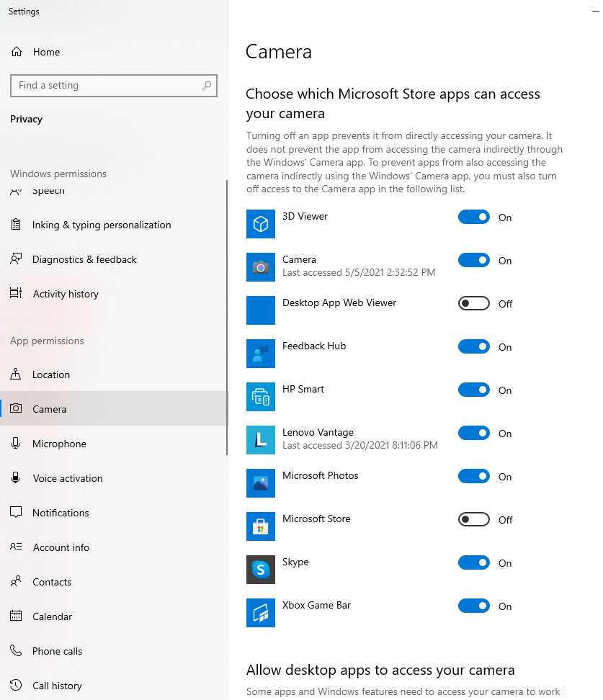Click the Voice activation icon
The width and height of the screenshot is (603, 700).
point(16,477)
